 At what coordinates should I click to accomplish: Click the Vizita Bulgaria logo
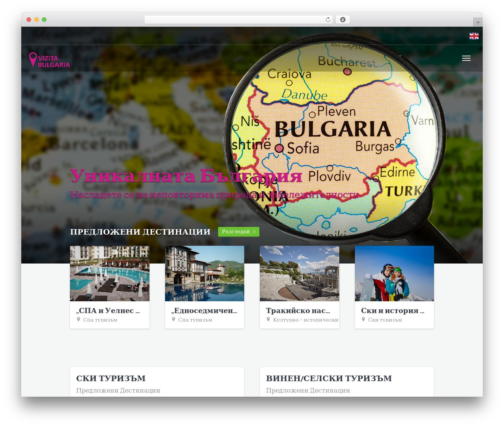50,60
